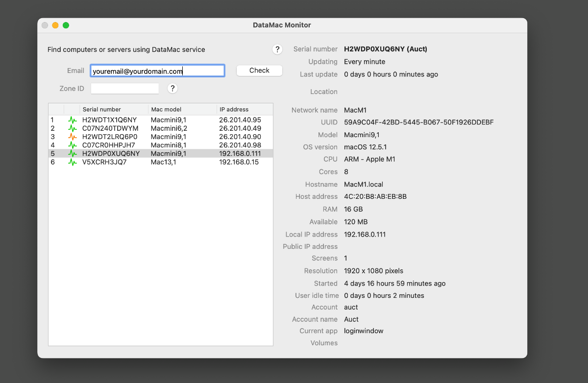This screenshot has height=383, width=588.
Task: Click row number 1 in the list
Action: click(52, 120)
